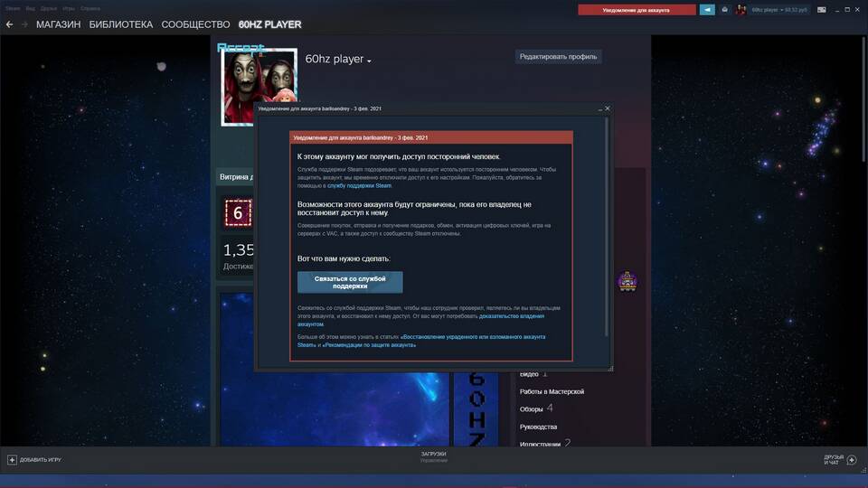868x488 pixels.
Task: Minimize the account notification dialog
Action: click(x=600, y=109)
